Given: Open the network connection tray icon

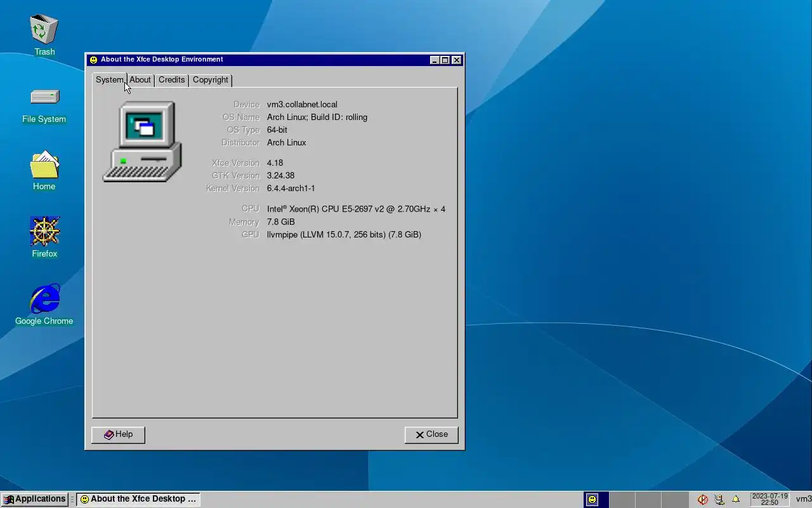Looking at the screenshot, I should point(719,499).
